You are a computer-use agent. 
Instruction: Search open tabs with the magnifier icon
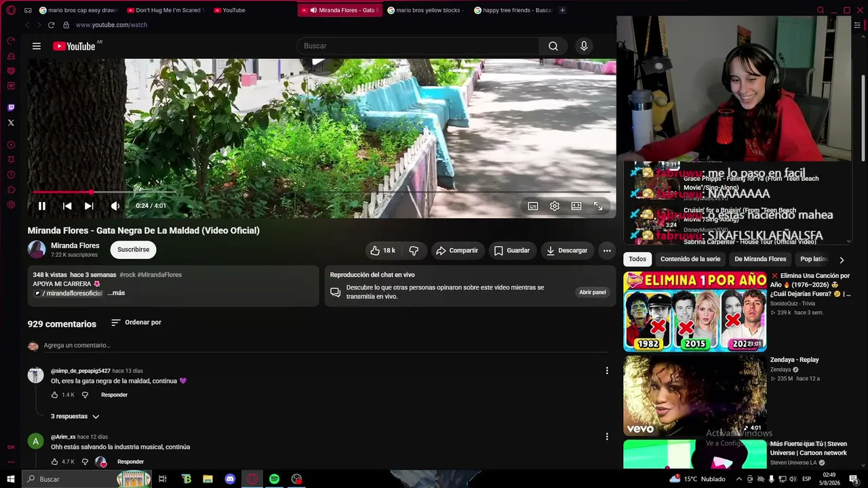point(821,10)
